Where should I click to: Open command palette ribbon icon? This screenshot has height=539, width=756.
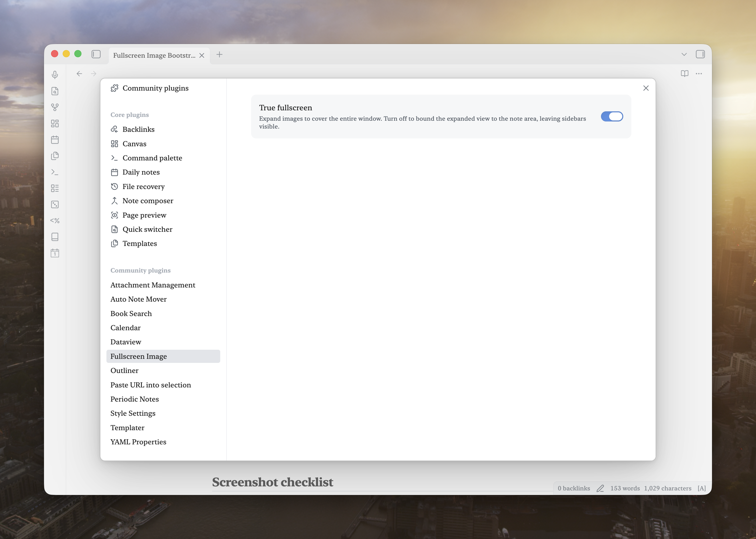(x=55, y=172)
